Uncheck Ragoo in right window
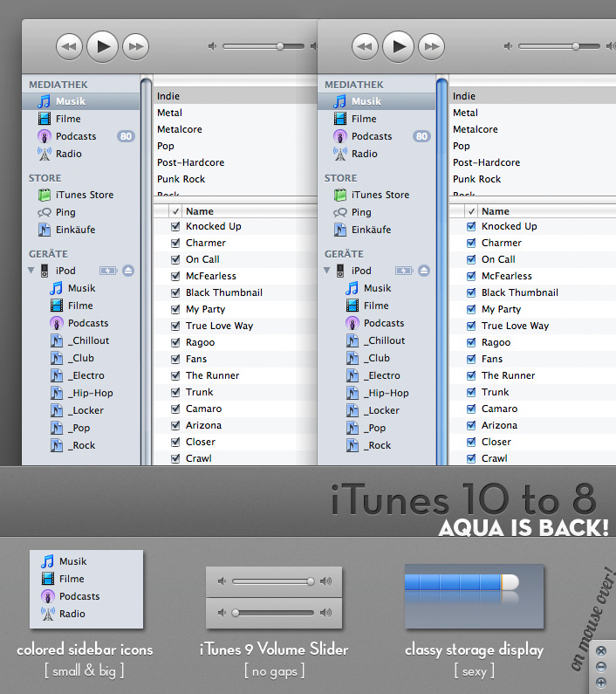The image size is (616, 694). click(471, 342)
